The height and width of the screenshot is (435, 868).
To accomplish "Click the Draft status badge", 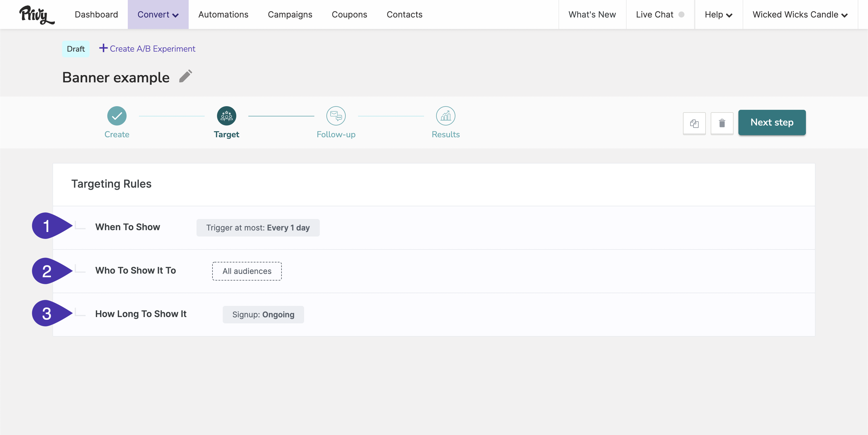I will [76, 49].
